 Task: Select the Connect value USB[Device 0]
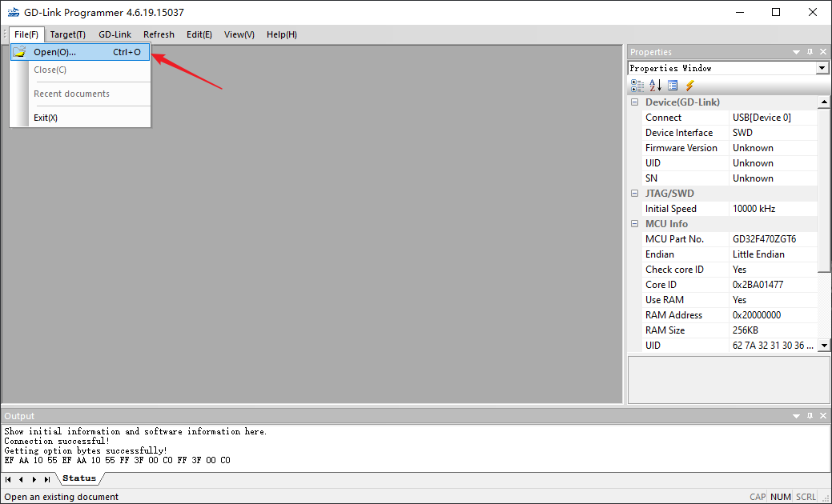[762, 118]
